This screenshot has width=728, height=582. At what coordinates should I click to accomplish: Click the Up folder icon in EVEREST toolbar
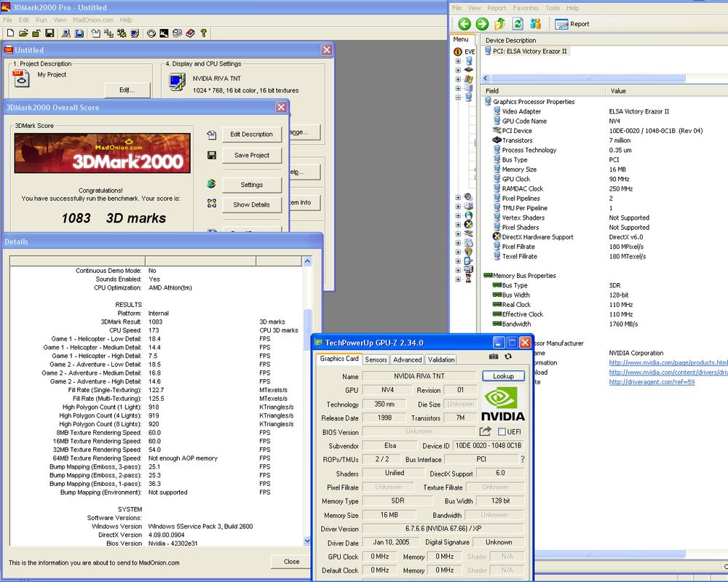tap(500, 24)
